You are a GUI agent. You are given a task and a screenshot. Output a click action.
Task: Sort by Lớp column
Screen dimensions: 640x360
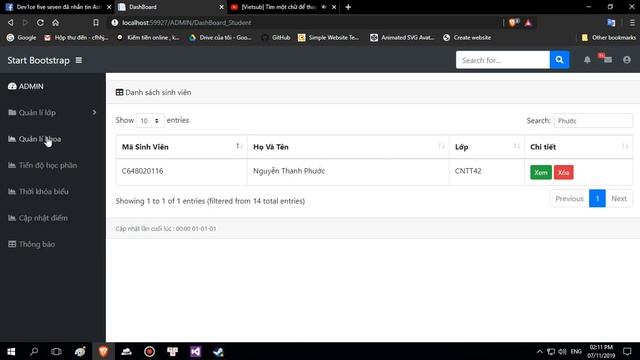coord(487,147)
